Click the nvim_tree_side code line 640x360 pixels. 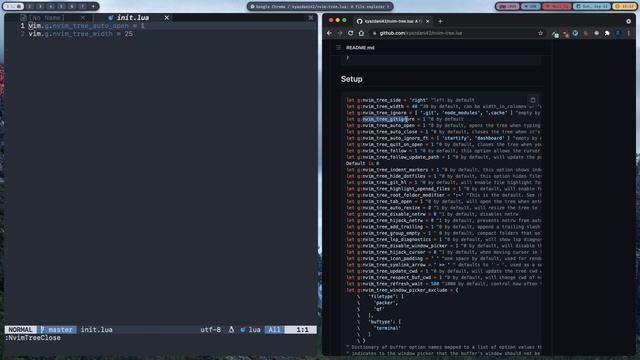tap(411, 100)
